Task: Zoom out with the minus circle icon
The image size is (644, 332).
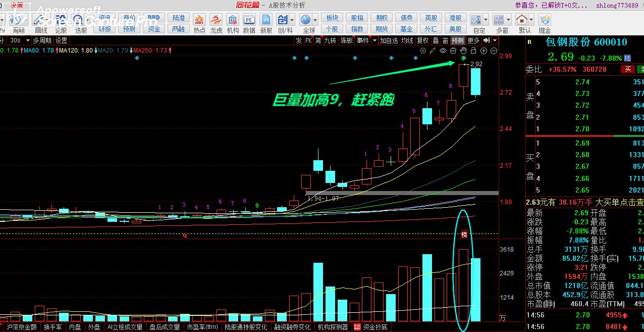Action: coord(494,51)
